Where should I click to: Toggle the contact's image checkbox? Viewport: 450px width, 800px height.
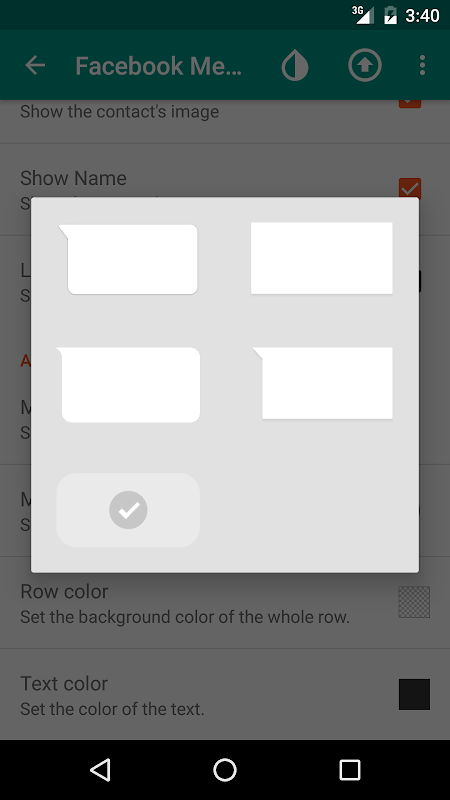[x=410, y=104]
